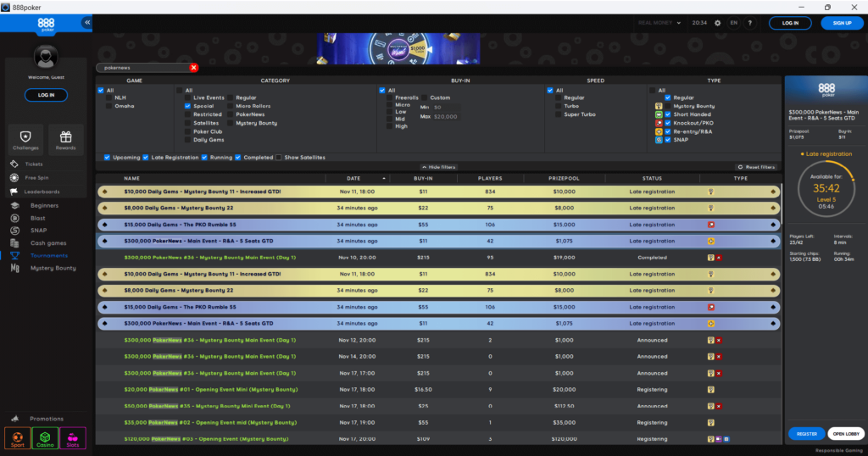Image resolution: width=868 pixels, height=456 pixels.
Task: Toggle the NLH game checkbox
Action: coord(109,98)
